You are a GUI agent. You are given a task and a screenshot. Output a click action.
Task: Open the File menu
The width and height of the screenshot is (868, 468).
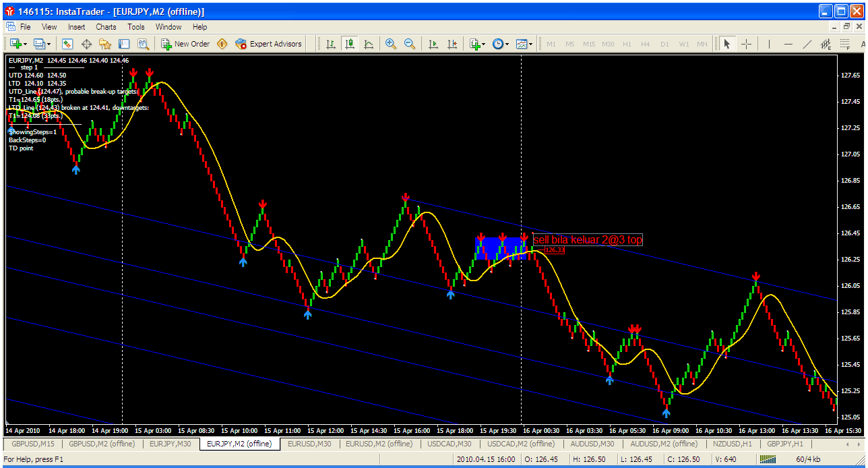pyautogui.click(x=25, y=27)
